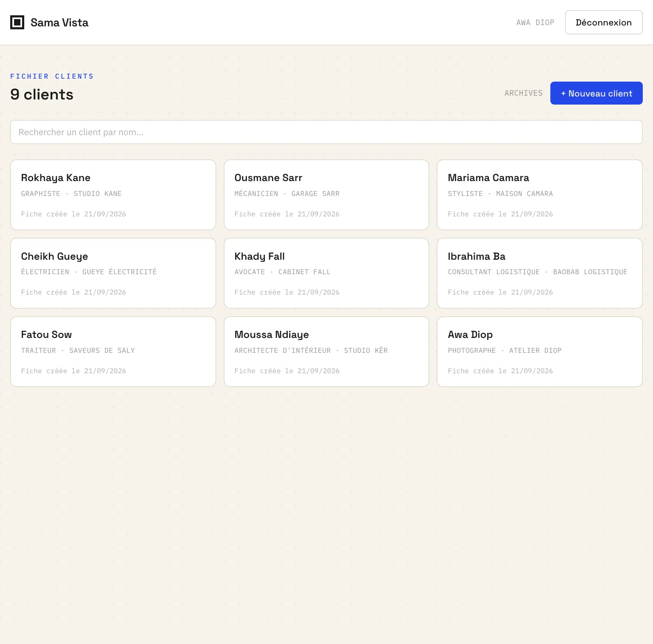This screenshot has height=644, width=653.
Task: Open Khady Fall client name
Action: (x=259, y=256)
